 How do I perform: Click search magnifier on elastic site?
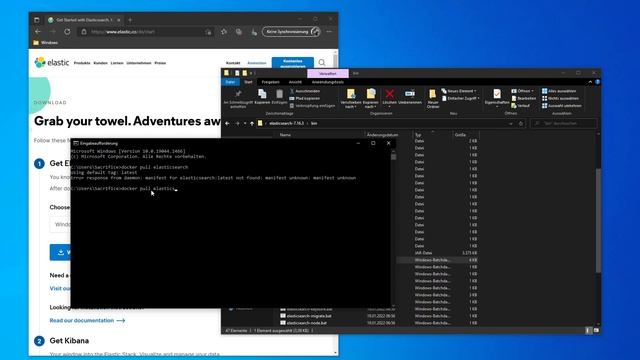pos(322,63)
